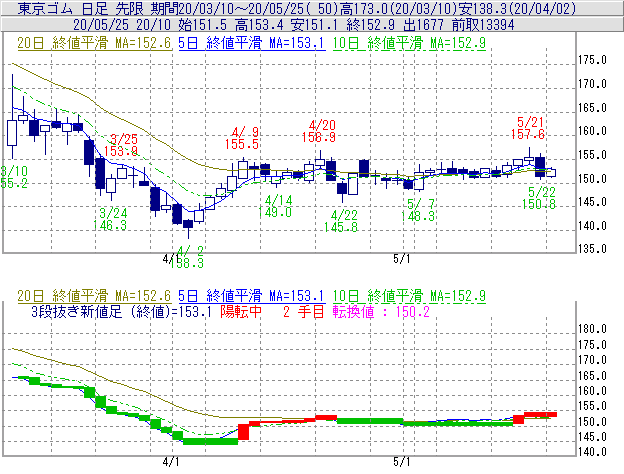Viewport: 624px width, 474px height.
Task: Click the 10日 終値平滑 MA=152.9 label in lower chart
Action: pos(409,296)
